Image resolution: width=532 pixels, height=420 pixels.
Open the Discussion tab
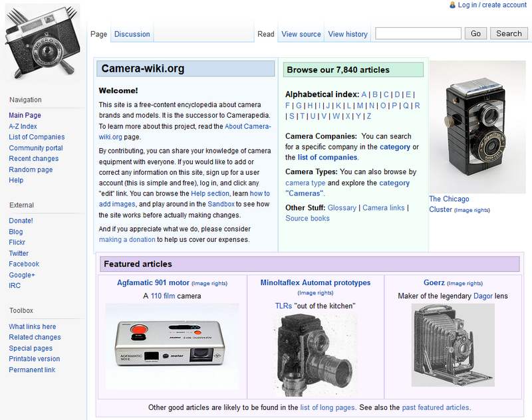(132, 35)
